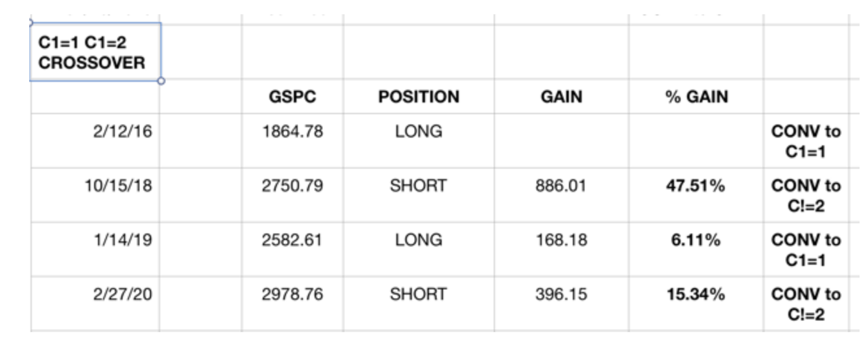Viewport: 868px width, 349px height.
Task: Select the 47.51% gain cell
Action: pos(695,186)
